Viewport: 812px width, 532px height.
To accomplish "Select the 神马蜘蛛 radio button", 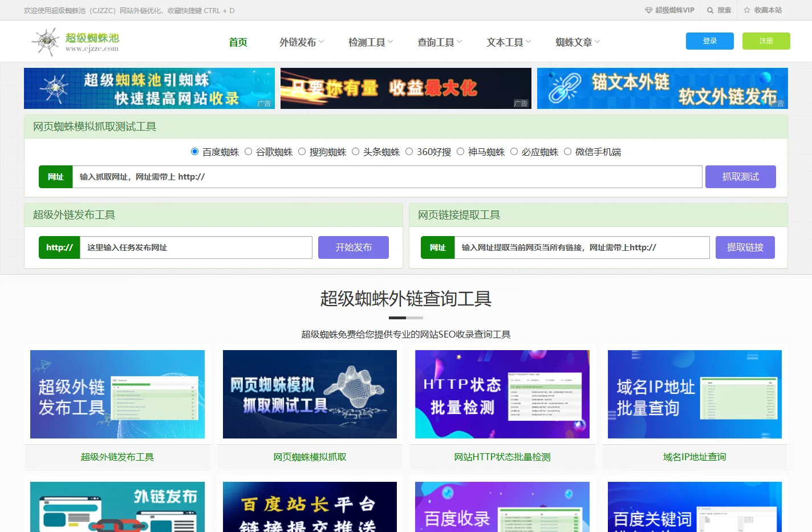I will [x=460, y=152].
